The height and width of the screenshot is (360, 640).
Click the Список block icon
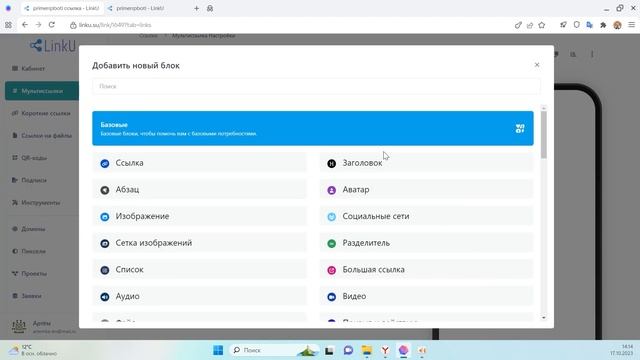105,270
